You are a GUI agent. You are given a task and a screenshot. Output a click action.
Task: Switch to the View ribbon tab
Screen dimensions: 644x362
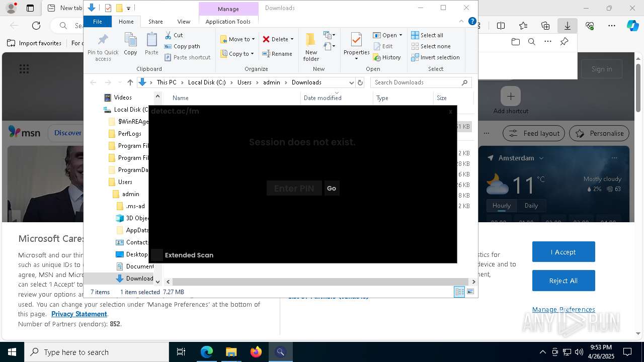184,22
